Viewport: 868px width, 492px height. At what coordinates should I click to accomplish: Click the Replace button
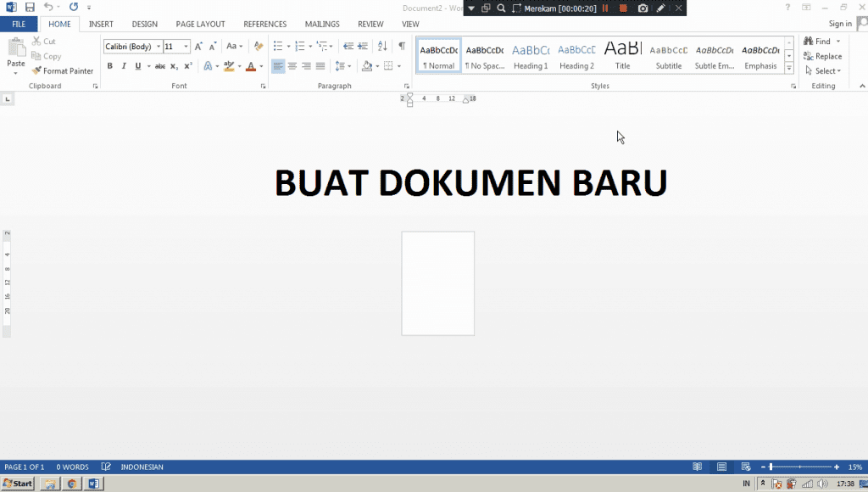823,56
